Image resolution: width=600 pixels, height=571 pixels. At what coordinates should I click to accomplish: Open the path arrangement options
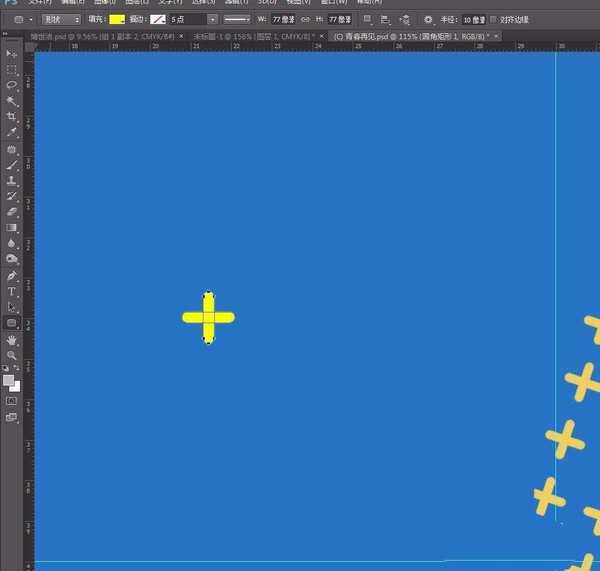tap(404, 20)
